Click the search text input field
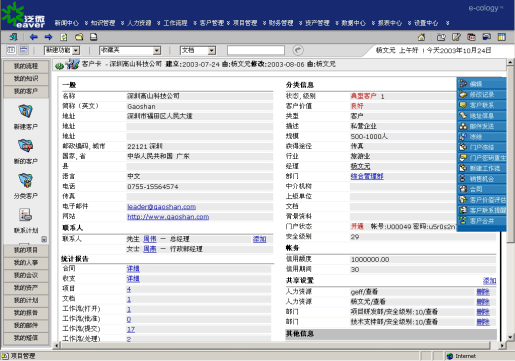The height and width of the screenshot is (361, 515). click(x=256, y=50)
